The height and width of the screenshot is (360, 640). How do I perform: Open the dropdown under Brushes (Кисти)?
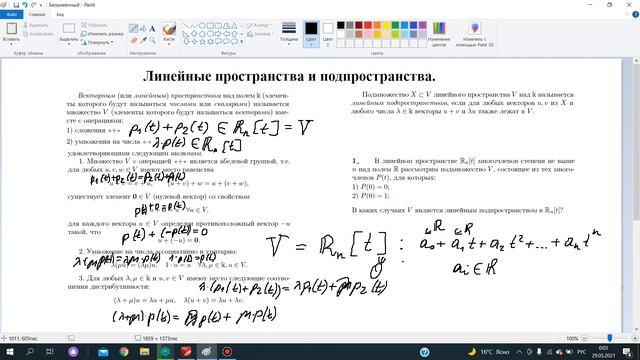169,44
